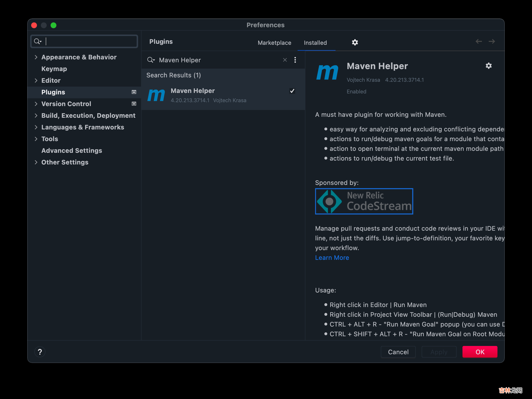Click 'A must have plugin for working with Maven' text
The width and height of the screenshot is (532, 399).
[381, 115]
